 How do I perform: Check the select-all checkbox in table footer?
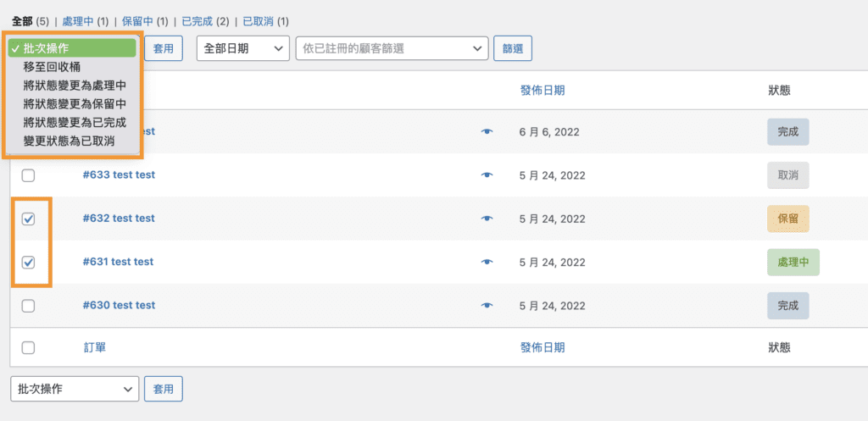[x=28, y=347]
